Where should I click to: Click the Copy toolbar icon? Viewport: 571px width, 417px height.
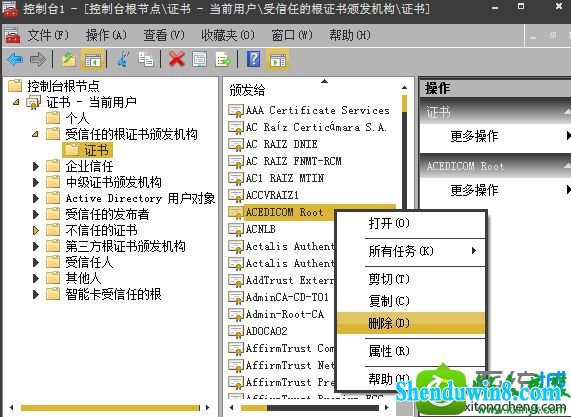coord(146,59)
